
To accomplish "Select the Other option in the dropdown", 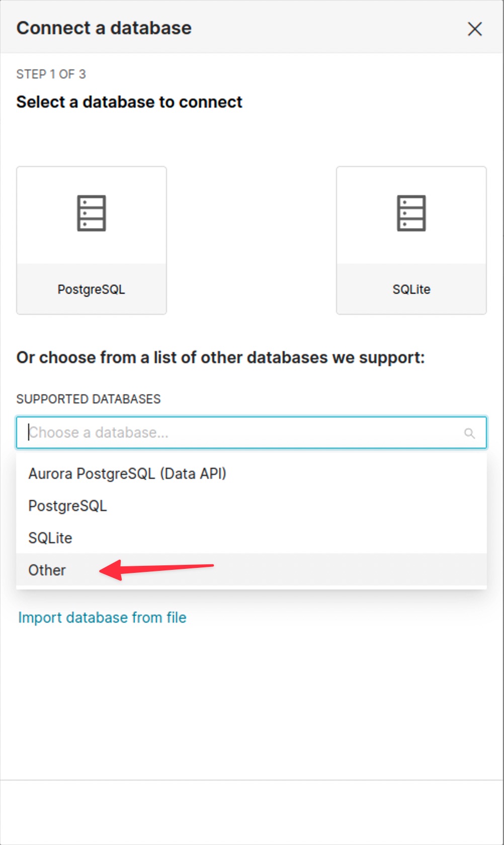I will click(x=47, y=570).
